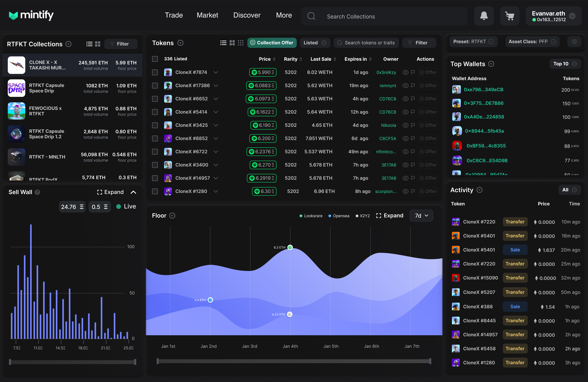588x382 pixels.
Task: Open the Asset Class: PFP dropdown
Action: pos(532,41)
